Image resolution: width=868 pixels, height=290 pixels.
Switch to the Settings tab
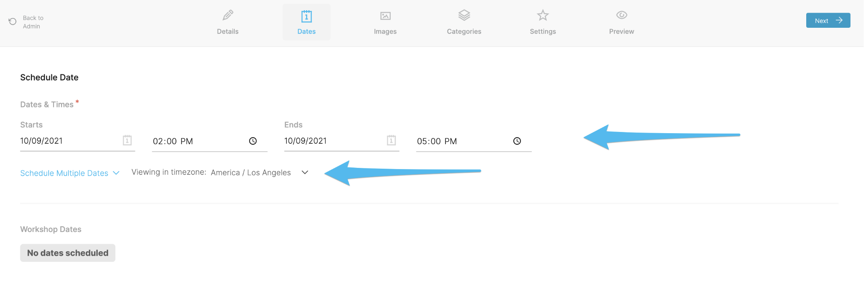click(543, 22)
